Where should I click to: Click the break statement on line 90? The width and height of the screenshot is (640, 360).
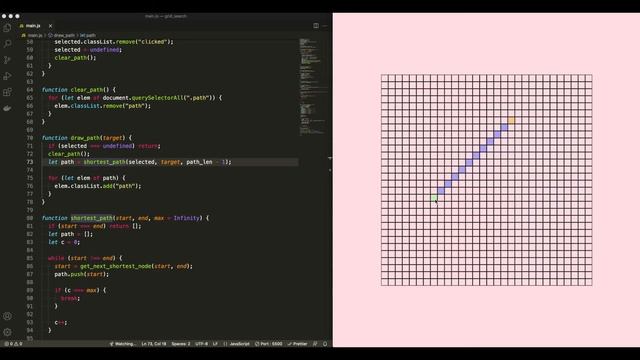tap(70, 298)
